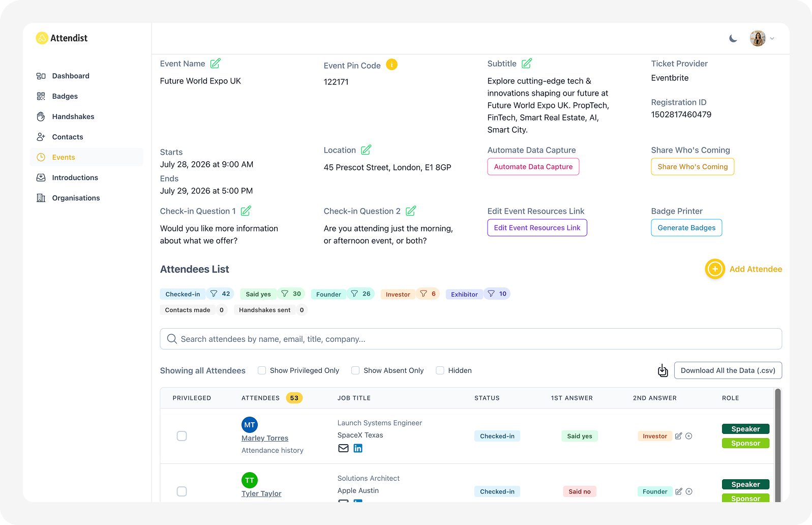Click the search magnifier icon
This screenshot has height=525, width=812.
(172, 339)
